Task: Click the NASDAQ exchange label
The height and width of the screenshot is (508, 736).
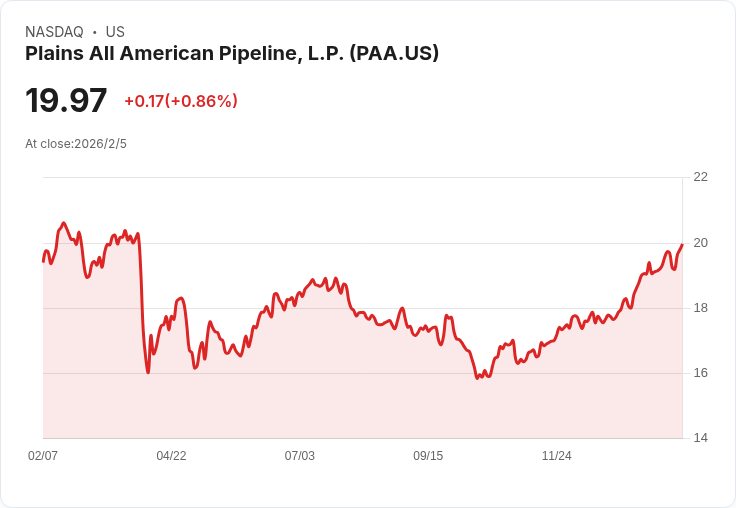Action: [x=54, y=32]
